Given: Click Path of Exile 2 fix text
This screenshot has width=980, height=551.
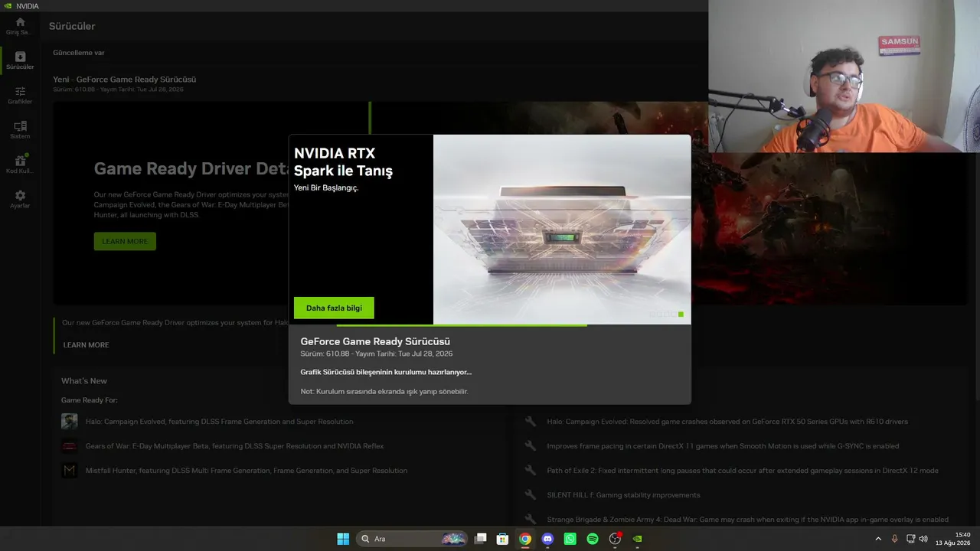Looking at the screenshot, I should [x=743, y=471].
